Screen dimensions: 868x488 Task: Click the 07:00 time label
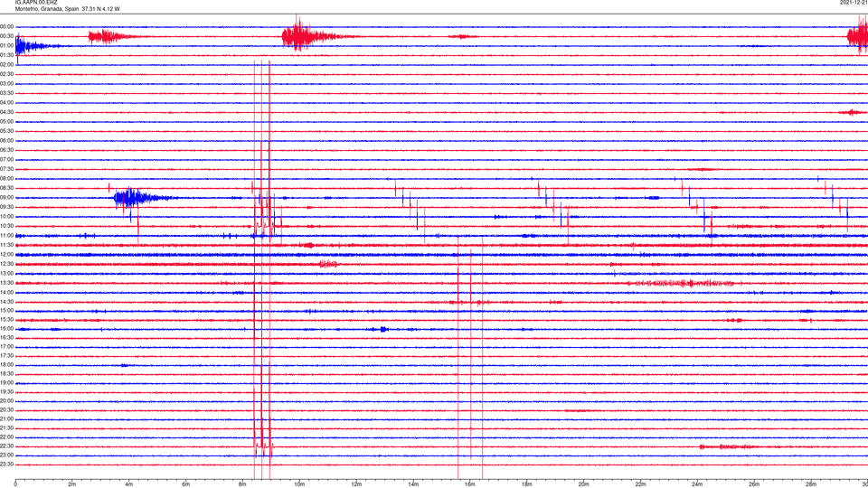tap(6, 159)
